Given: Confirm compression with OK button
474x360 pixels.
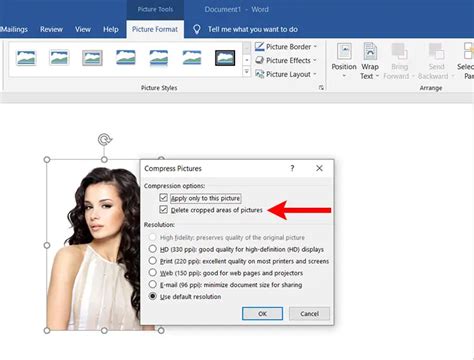Looking at the screenshot, I should (262, 314).
